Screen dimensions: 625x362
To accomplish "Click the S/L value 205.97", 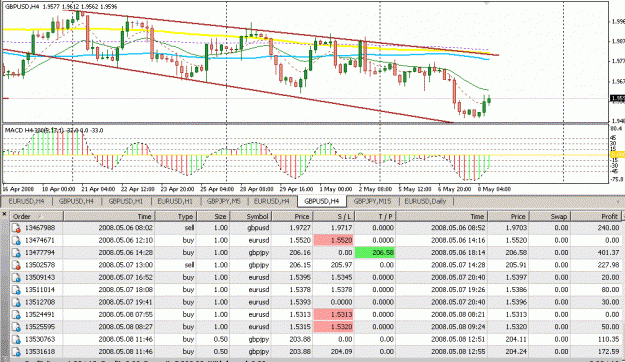I will pyautogui.click(x=341, y=265).
